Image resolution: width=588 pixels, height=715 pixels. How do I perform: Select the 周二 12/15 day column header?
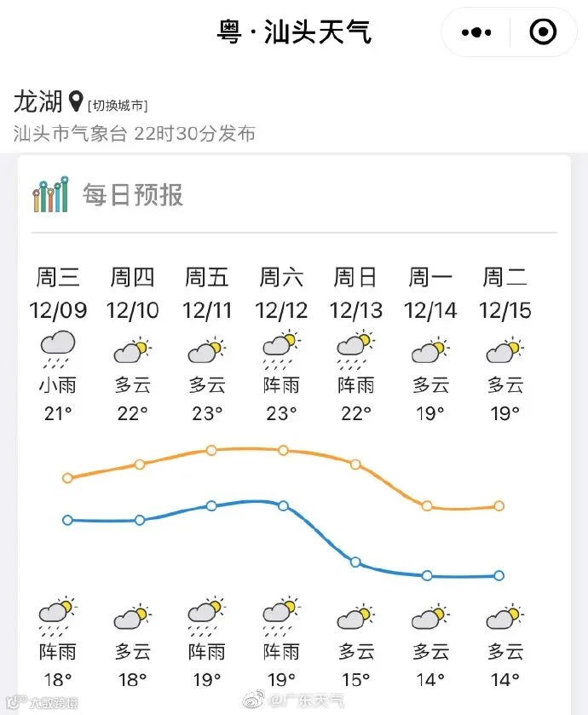click(505, 294)
